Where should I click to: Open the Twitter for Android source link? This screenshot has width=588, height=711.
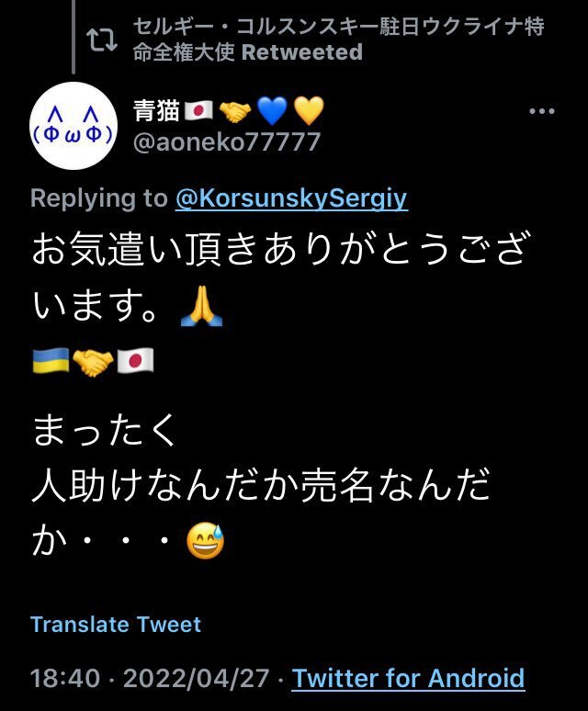click(x=408, y=678)
